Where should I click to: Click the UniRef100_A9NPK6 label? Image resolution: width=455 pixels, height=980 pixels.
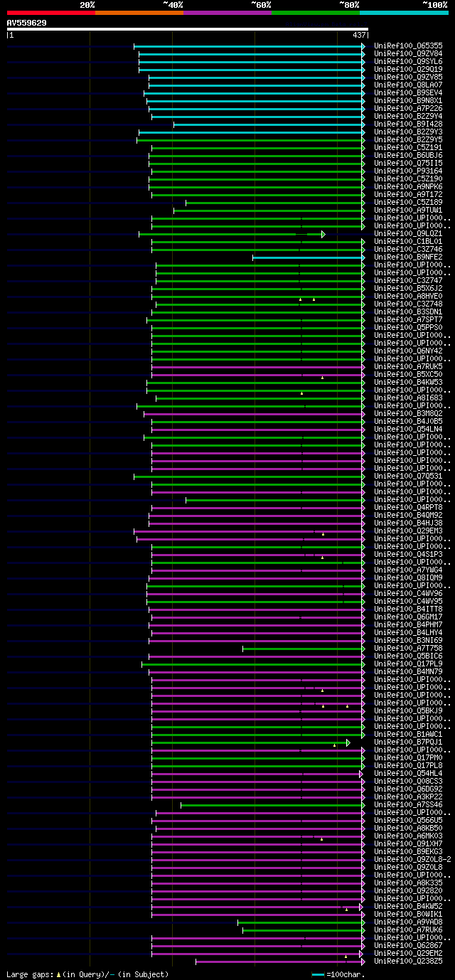tap(408, 187)
